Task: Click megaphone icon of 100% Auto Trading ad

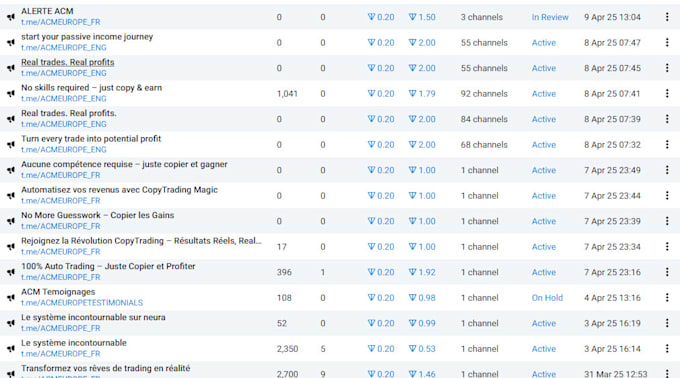Action: [x=11, y=272]
